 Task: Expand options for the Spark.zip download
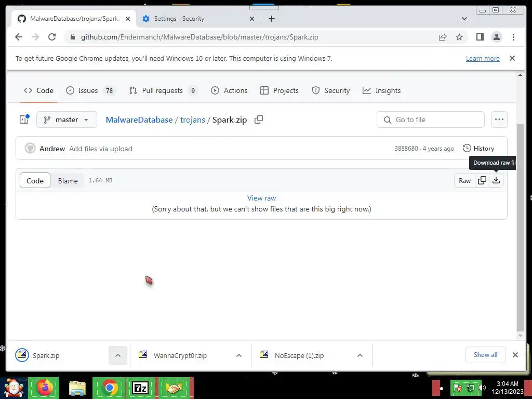[x=118, y=355]
